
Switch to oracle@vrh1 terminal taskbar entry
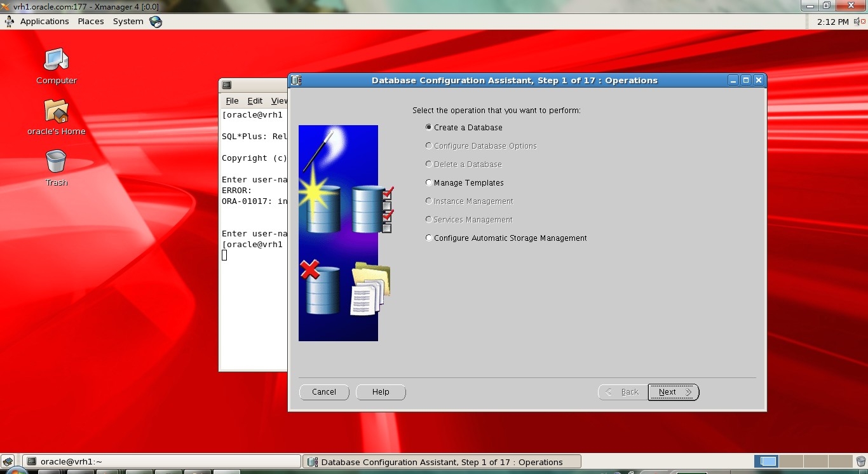(x=161, y=462)
